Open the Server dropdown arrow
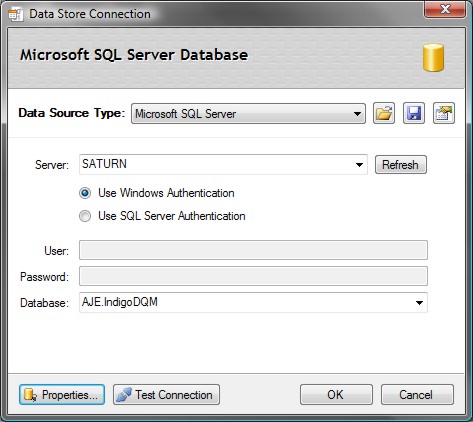The image size is (473, 422). pos(359,165)
